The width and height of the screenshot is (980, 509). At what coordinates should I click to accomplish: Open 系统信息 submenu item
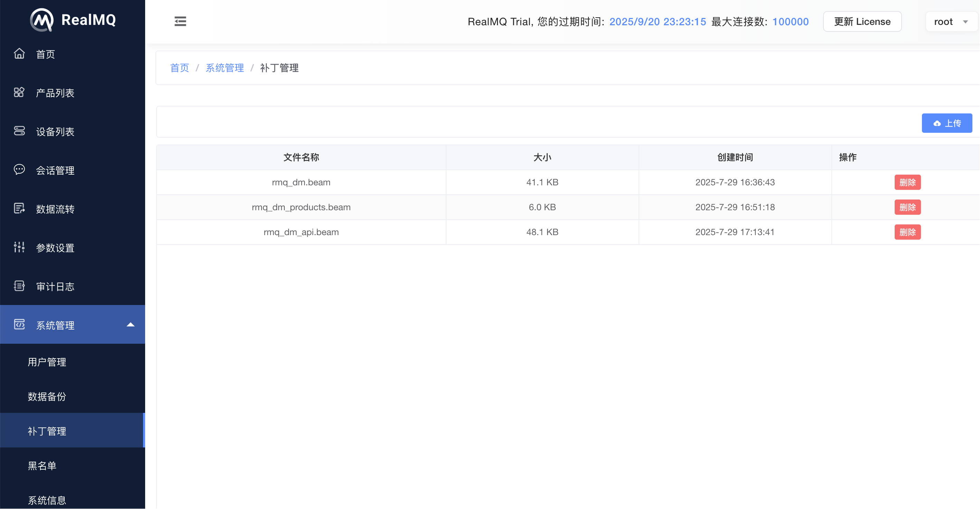tap(72, 500)
